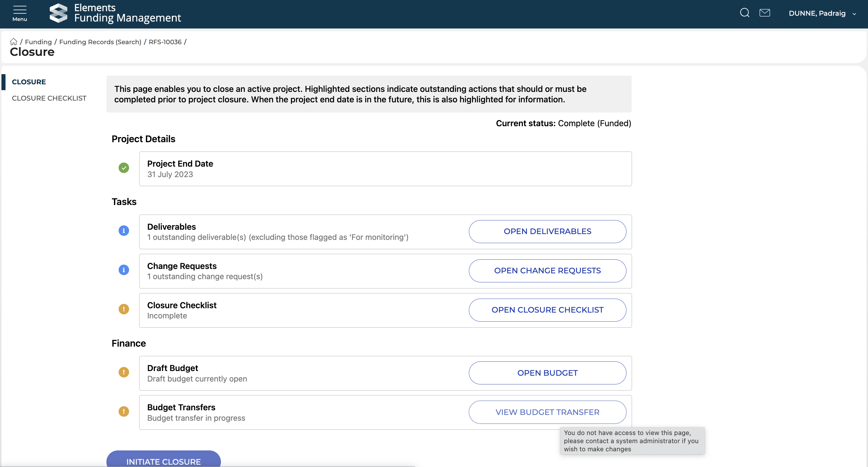Open the mail envelope icon
This screenshot has width=868, height=467.
coord(765,13)
